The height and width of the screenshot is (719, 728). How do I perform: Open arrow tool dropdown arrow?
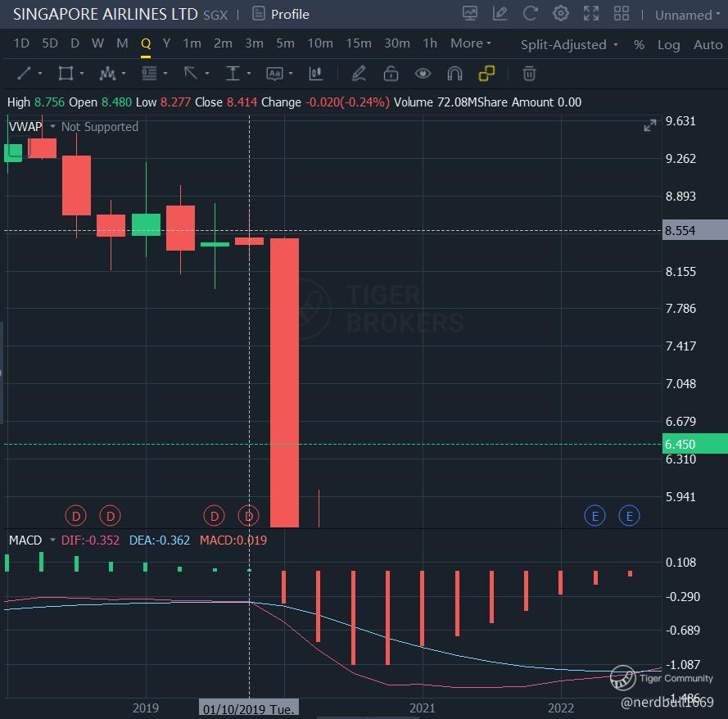click(x=207, y=74)
